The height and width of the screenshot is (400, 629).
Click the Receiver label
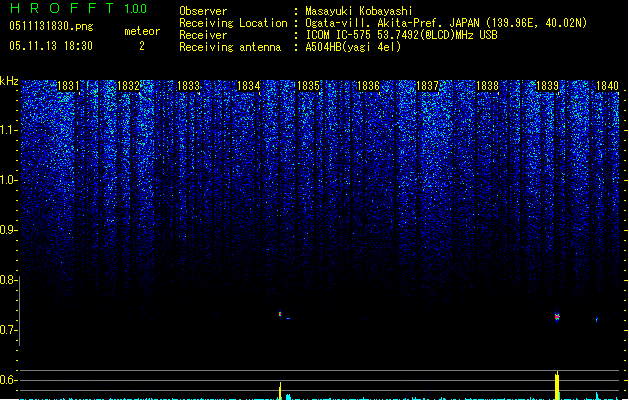tap(203, 35)
